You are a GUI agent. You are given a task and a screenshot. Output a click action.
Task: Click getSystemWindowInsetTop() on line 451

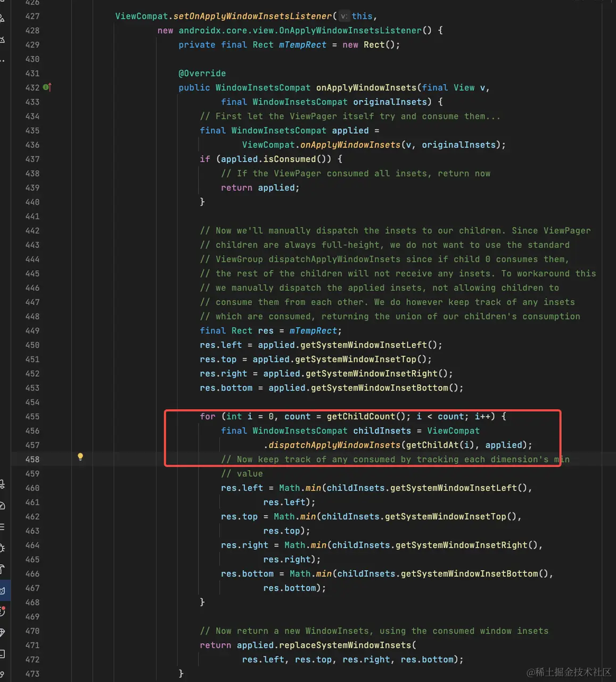[361, 359]
